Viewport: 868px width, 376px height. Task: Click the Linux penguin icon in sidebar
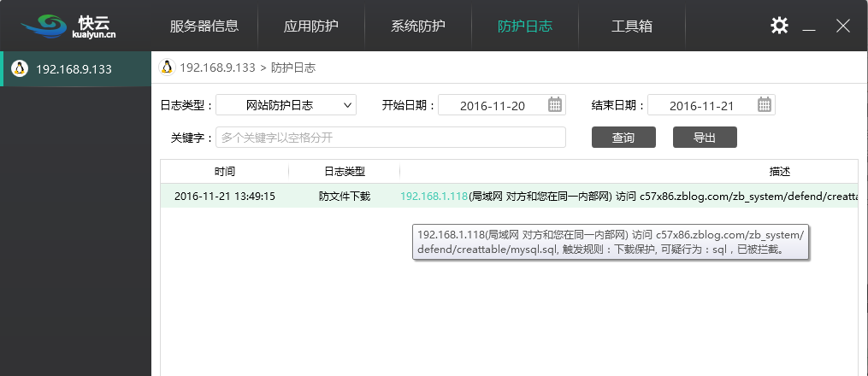coord(20,69)
